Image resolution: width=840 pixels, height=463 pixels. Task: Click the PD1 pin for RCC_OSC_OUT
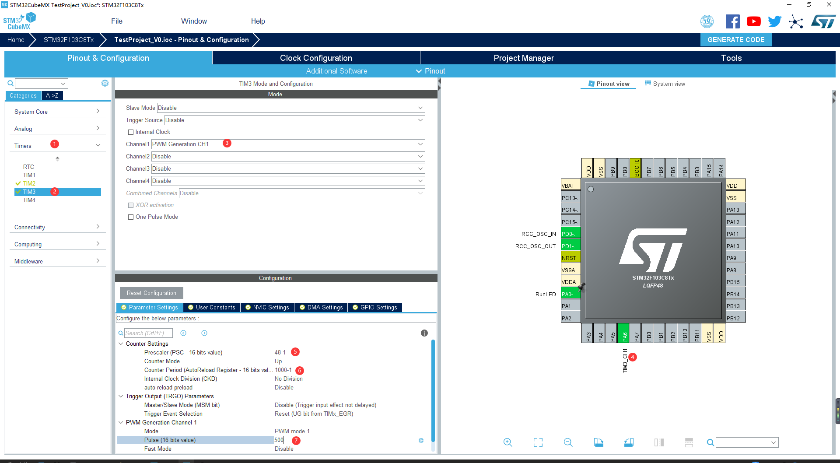570,246
